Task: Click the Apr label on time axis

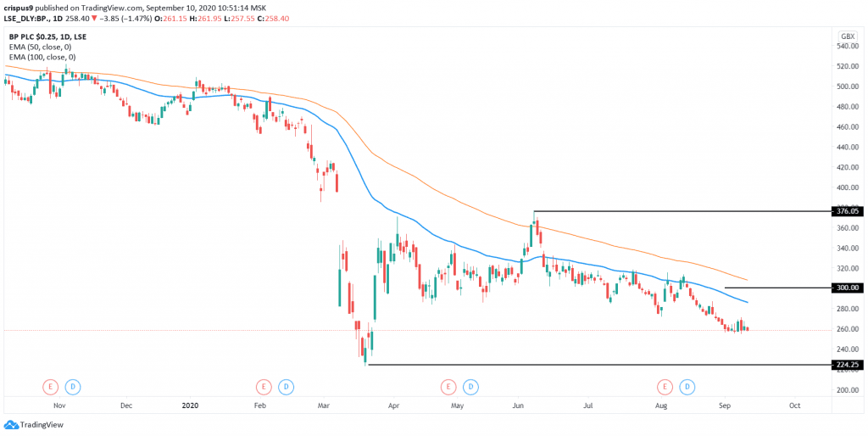Action: (393, 405)
